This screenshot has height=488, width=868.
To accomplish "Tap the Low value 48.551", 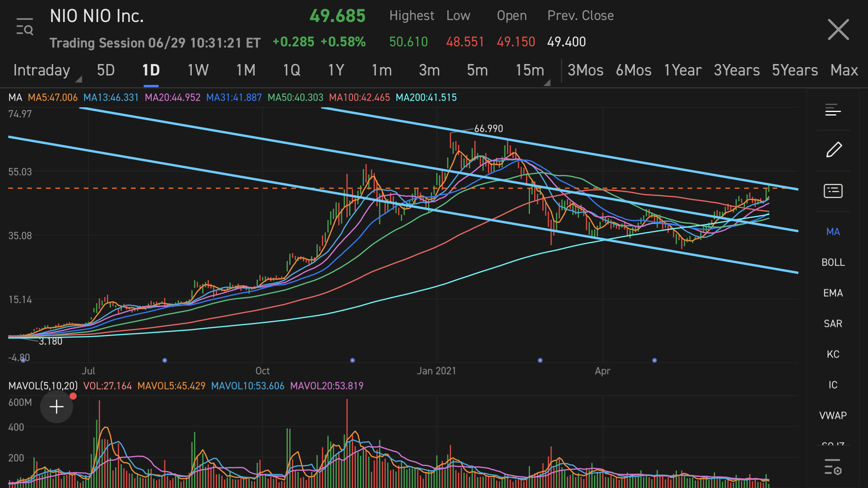I will coord(465,42).
